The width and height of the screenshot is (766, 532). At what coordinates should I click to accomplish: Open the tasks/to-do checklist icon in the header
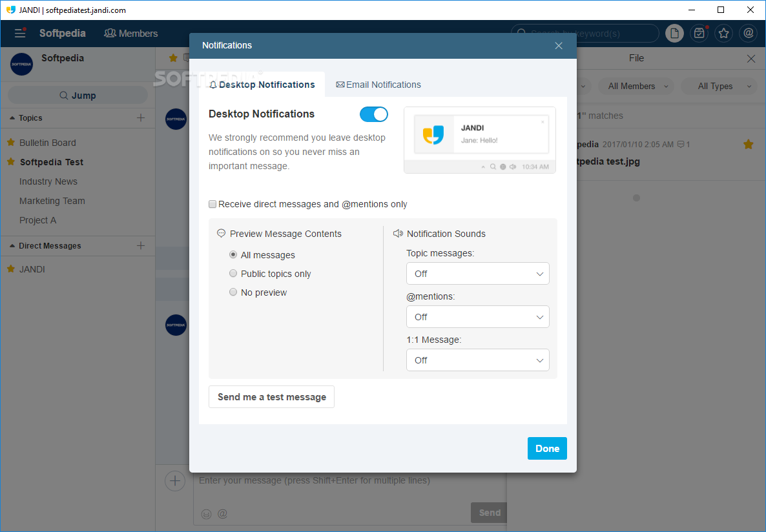(699, 33)
